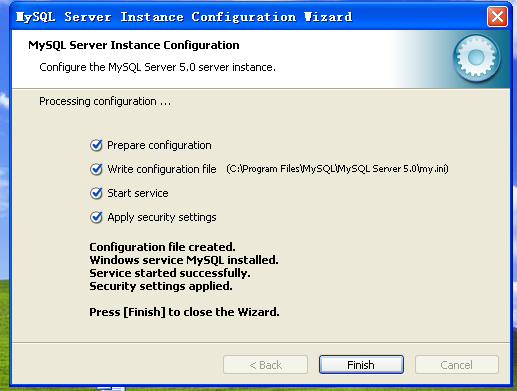Click the 'Prepare configuration' step text
Image resolution: width=517 pixels, height=391 pixels.
(x=159, y=145)
